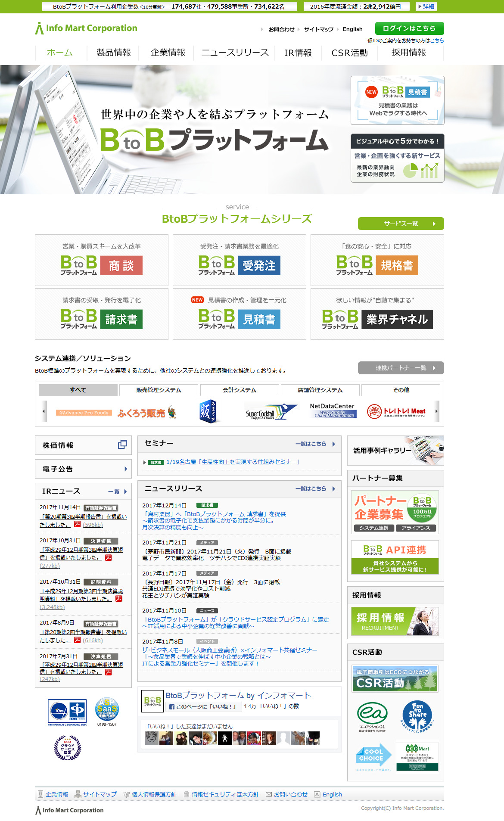Click the NetDataCenter partner logo

332,410
